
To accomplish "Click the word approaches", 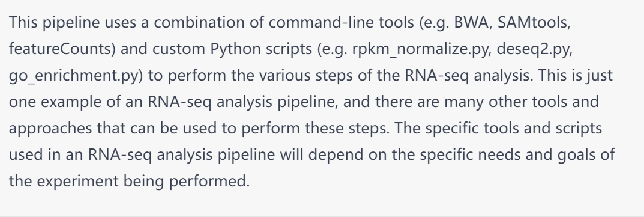I will pyautogui.click(x=50, y=129).
